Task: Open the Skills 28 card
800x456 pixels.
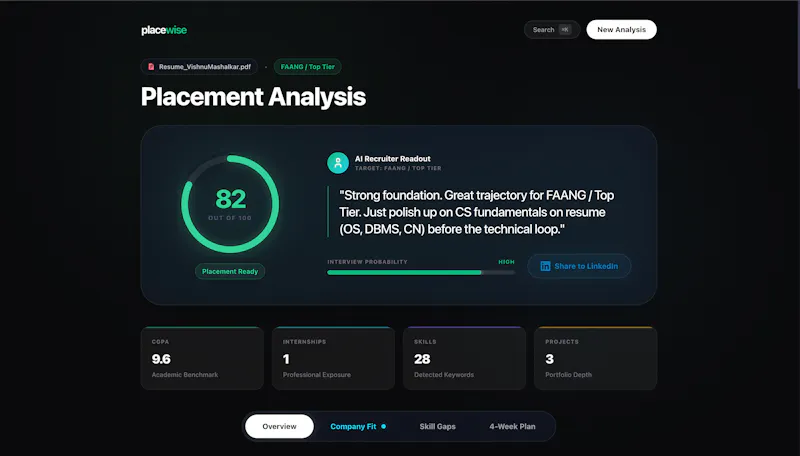Action: click(464, 358)
